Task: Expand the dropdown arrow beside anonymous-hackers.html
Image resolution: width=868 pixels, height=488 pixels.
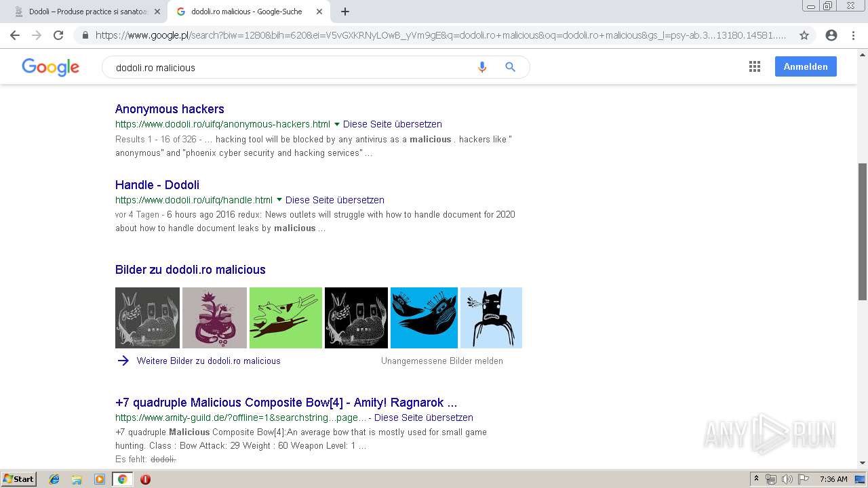Action: pos(336,124)
